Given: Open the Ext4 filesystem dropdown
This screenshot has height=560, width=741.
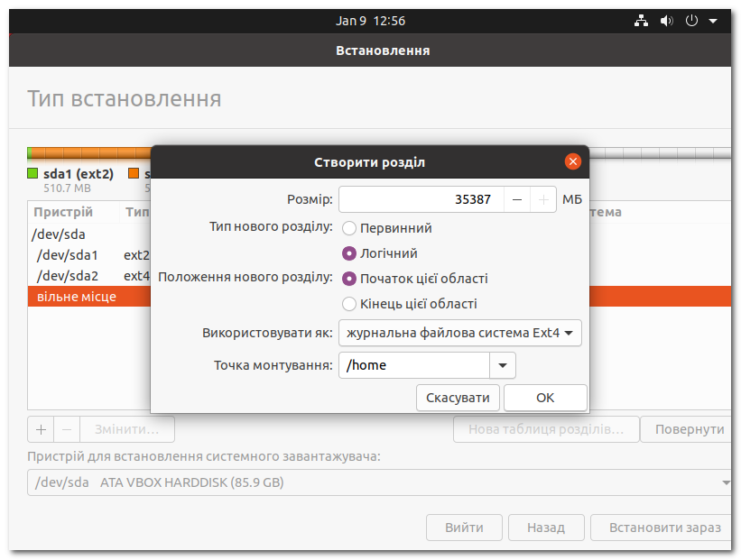Looking at the screenshot, I should click(x=459, y=333).
